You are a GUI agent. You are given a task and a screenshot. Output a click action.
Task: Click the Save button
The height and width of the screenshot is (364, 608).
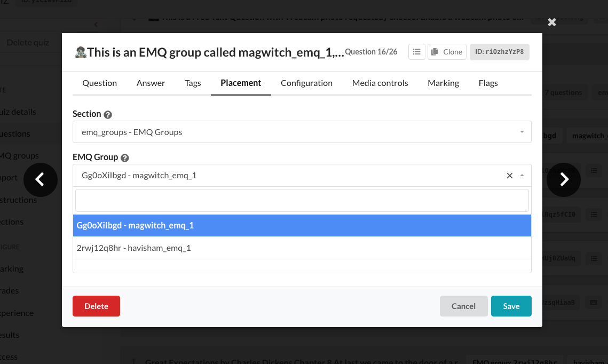coord(511,306)
